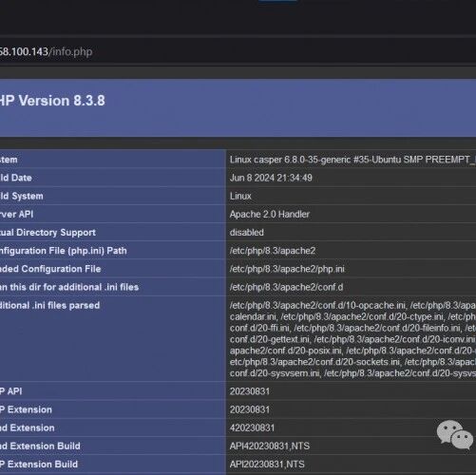The width and height of the screenshot is (476, 475).
Task: Click the API20230831,NTS value
Action: coord(267,465)
